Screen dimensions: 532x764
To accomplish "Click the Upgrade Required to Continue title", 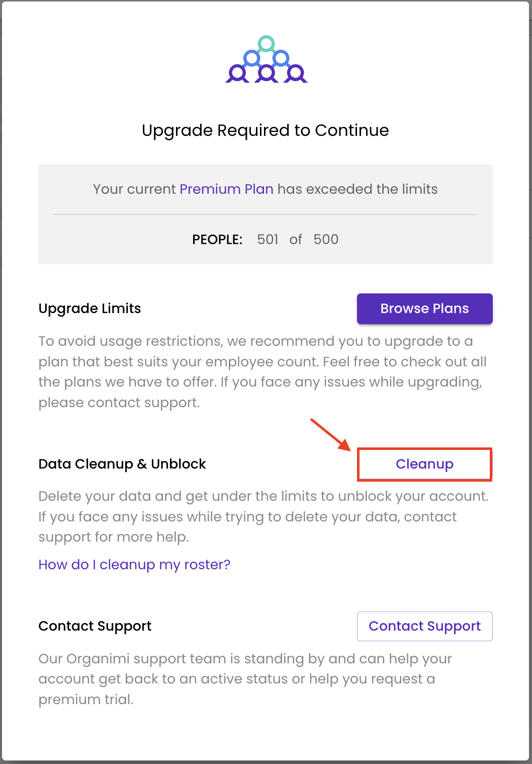I will (x=266, y=130).
